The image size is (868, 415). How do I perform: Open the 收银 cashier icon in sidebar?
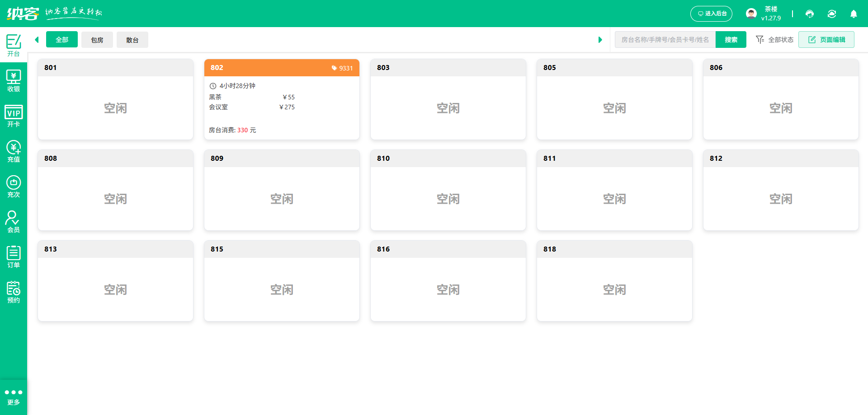click(x=14, y=81)
